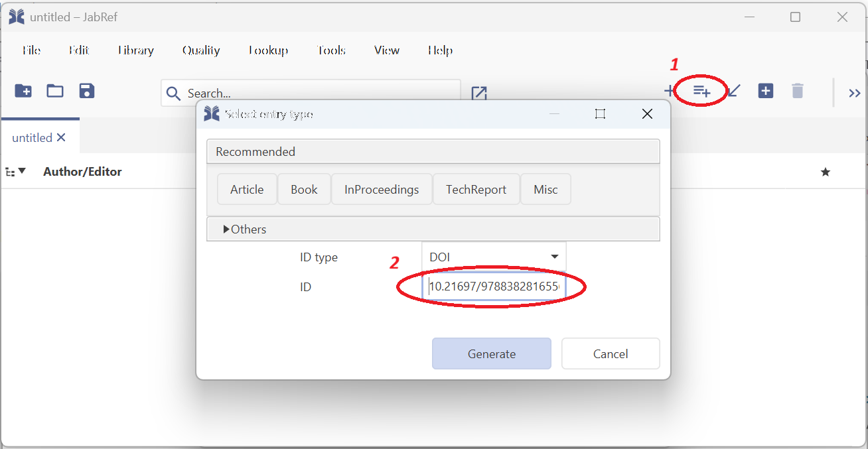Image resolution: width=868 pixels, height=449 pixels.
Task: Click the magnifier search icon
Action: 173,94
